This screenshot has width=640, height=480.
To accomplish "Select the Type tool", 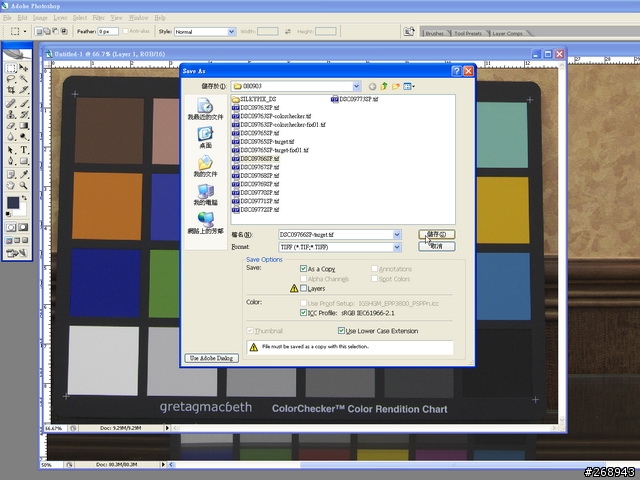I will [x=23, y=150].
